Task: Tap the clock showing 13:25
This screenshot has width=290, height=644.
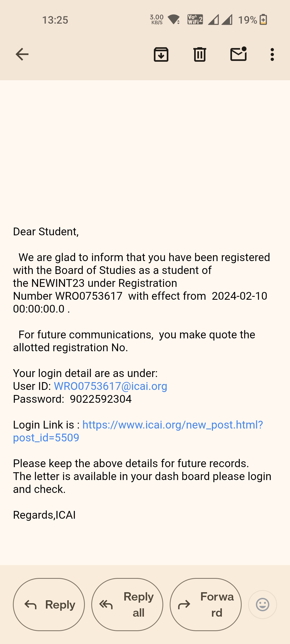Action: point(55,20)
